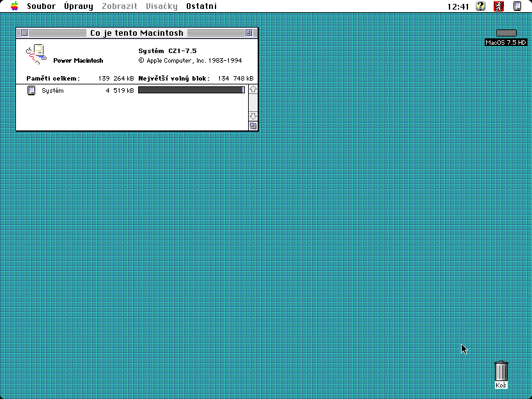Open the Úpravy menu
This screenshot has height=399, width=532.
pos(78,6)
